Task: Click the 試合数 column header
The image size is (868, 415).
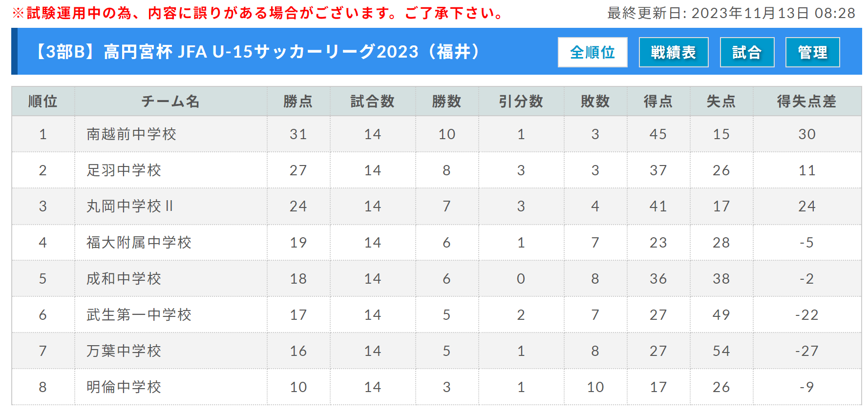Action: 373,102
